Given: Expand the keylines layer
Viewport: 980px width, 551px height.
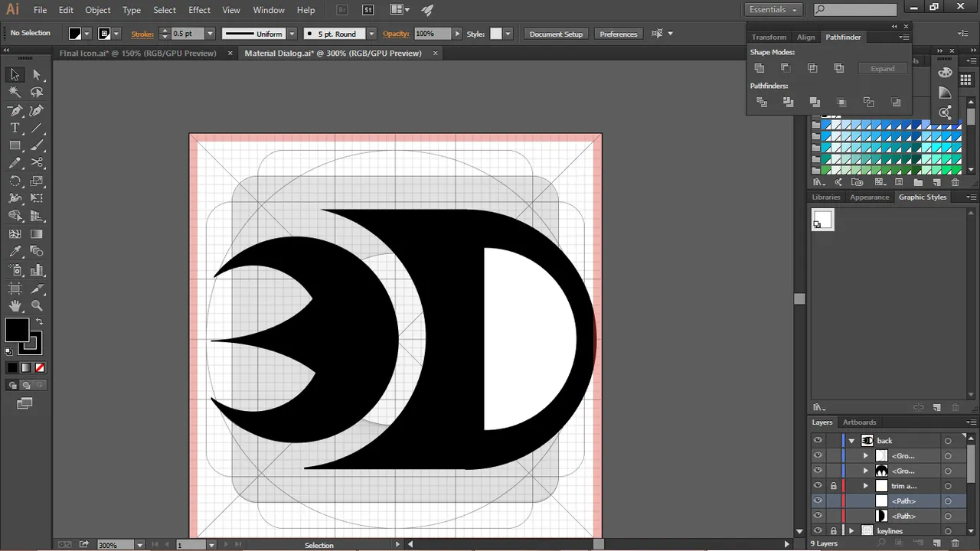Looking at the screenshot, I should click(851, 531).
